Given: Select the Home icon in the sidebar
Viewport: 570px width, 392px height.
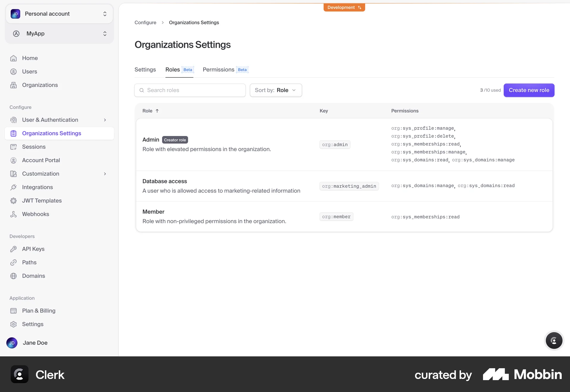Looking at the screenshot, I should pyautogui.click(x=14, y=58).
